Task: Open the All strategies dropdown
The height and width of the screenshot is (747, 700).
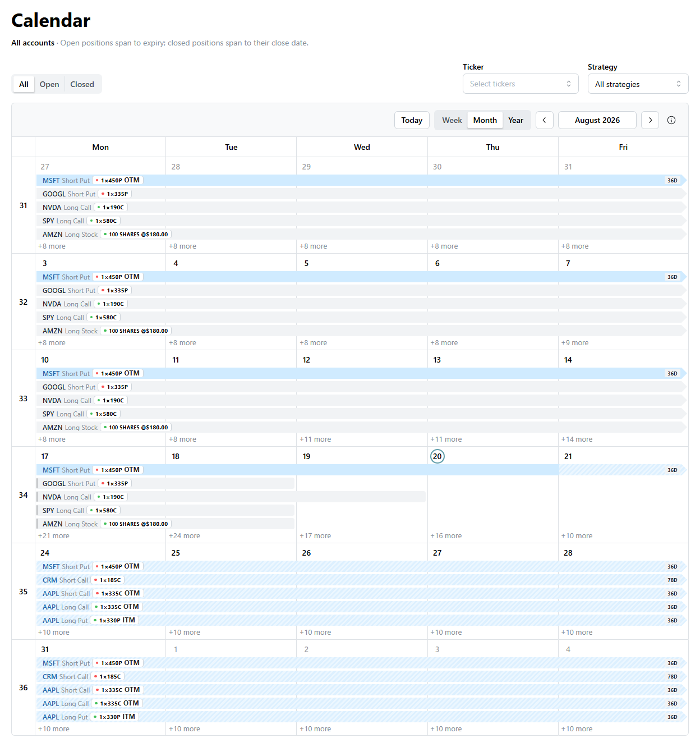Action: tap(638, 84)
